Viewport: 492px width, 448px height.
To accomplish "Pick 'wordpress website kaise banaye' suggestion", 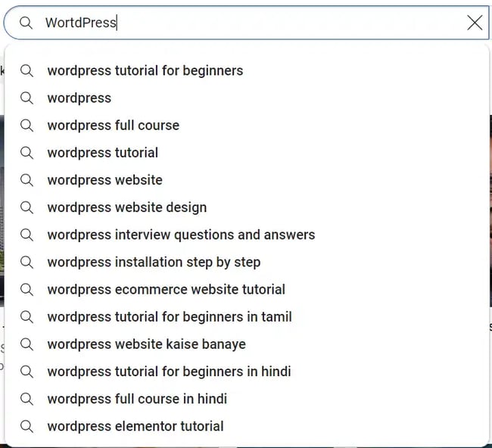I will point(247,344).
